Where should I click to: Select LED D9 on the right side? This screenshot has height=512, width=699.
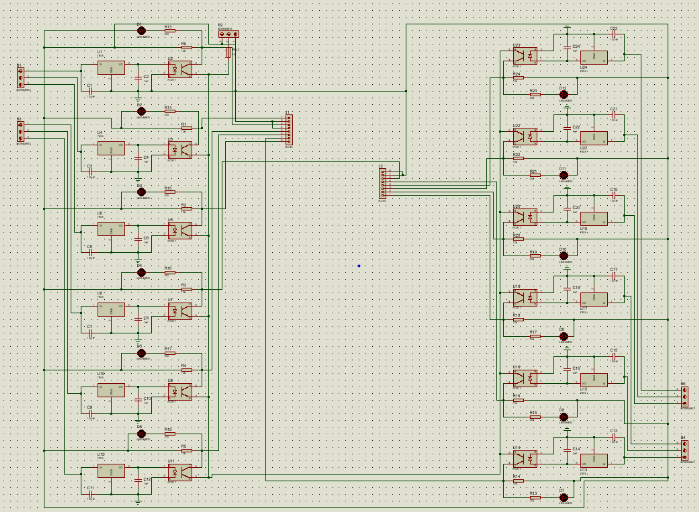click(x=563, y=336)
